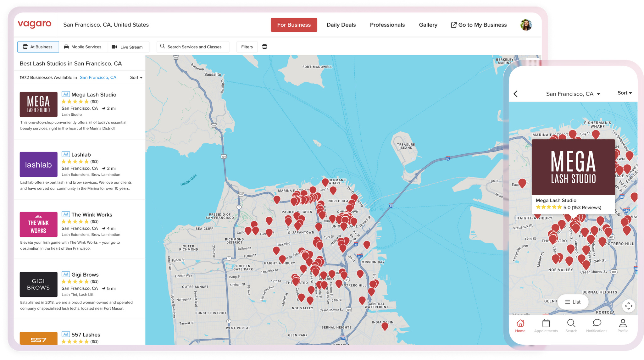The image size is (644, 360).
Task: Click the map pin at India Basin
Action: pos(385,326)
